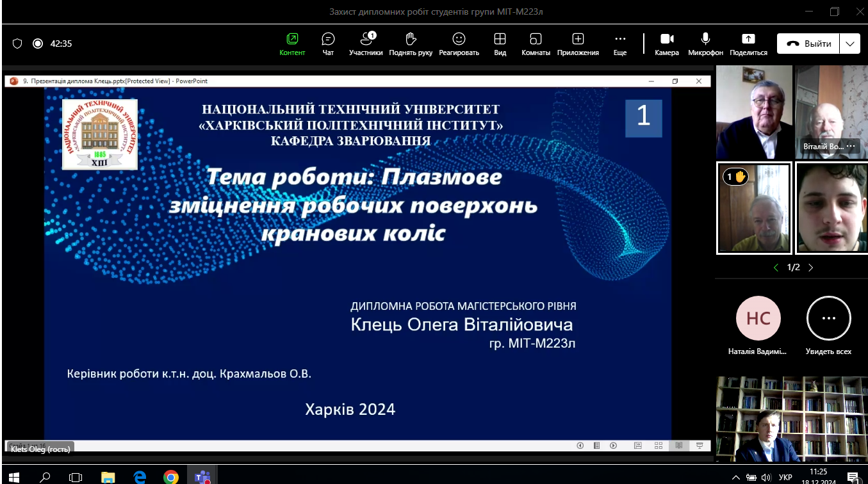Go to next participant page arrow

pos(811,268)
